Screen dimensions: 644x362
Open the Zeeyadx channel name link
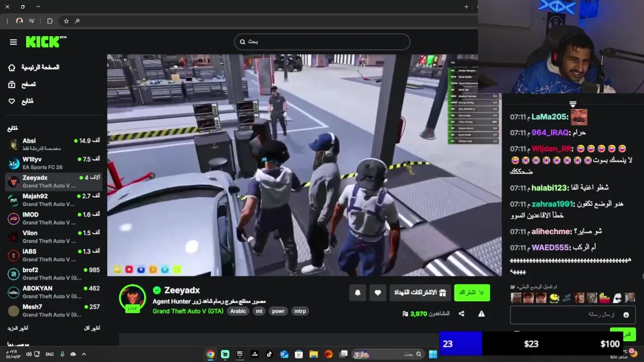(x=182, y=290)
